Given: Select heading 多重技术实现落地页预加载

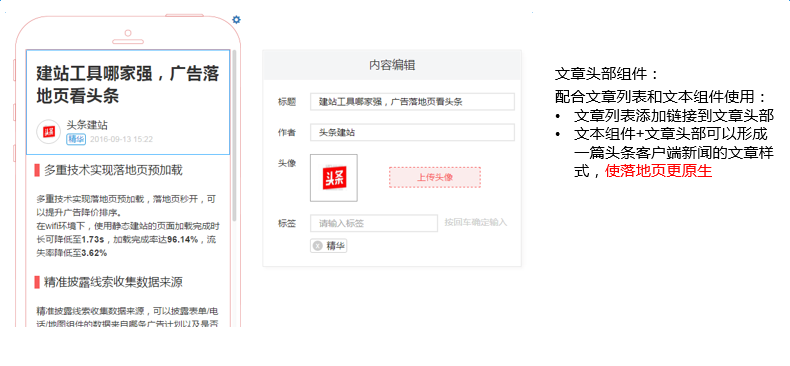Looking at the screenshot, I should [113, 170].
